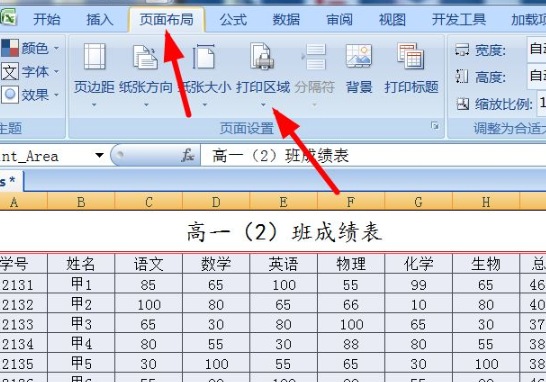
Task: Expand the 颜色 dropdown arrow
Action: 56,48
